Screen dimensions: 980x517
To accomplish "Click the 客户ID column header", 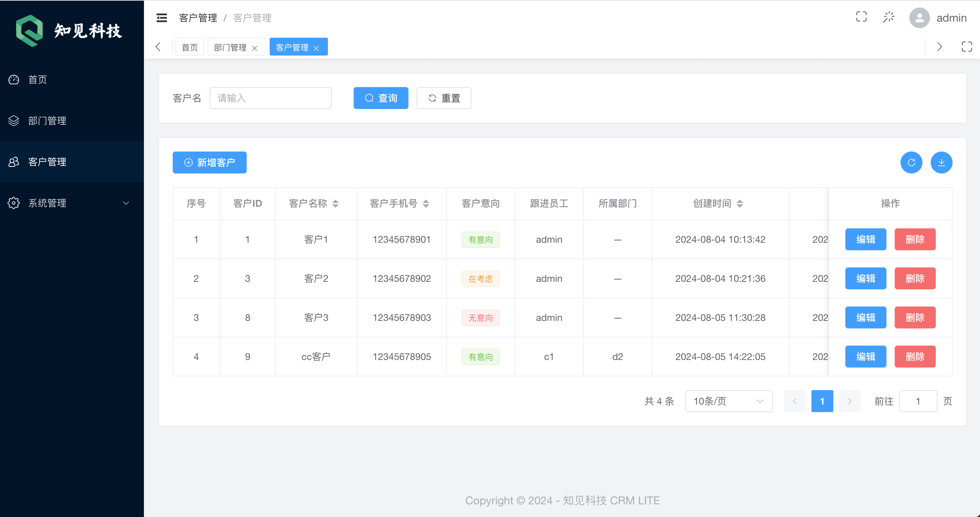I will [x=248, y=204].
